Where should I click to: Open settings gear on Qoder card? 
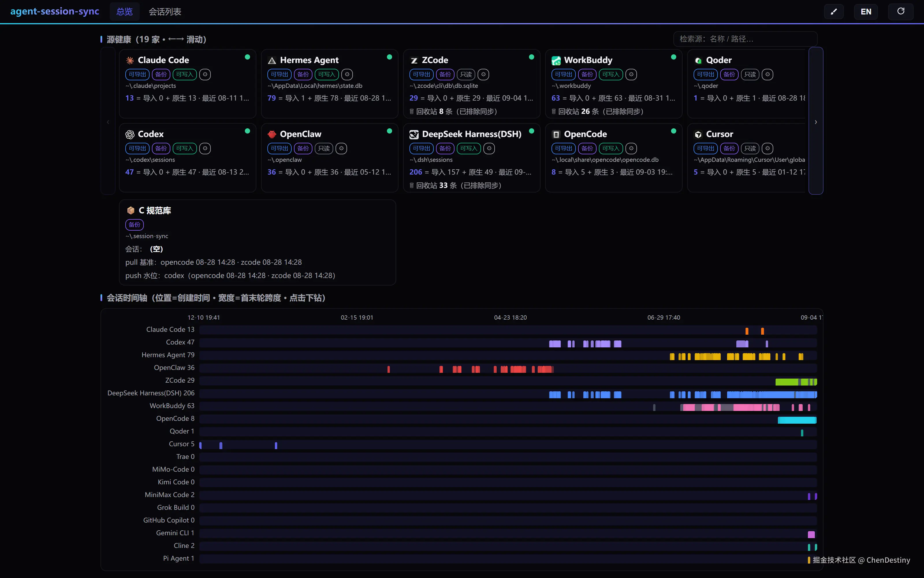click(x=767, y=74)
